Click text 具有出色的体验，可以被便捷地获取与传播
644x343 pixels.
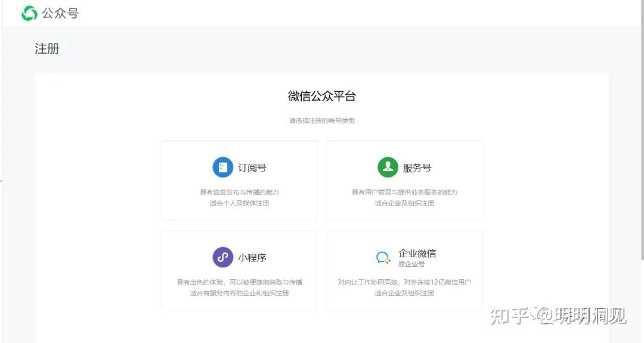240,282
